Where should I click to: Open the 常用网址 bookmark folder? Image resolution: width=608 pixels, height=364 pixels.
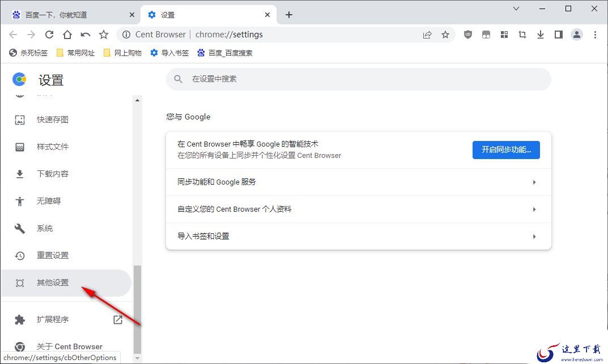pos(75,53)
